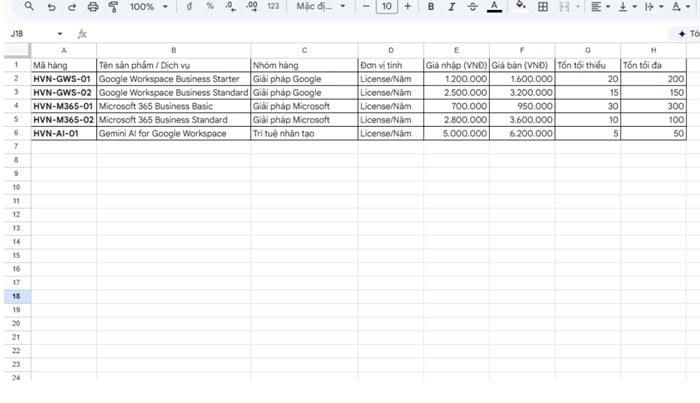
Task: Select column A header
Action: 64,50
